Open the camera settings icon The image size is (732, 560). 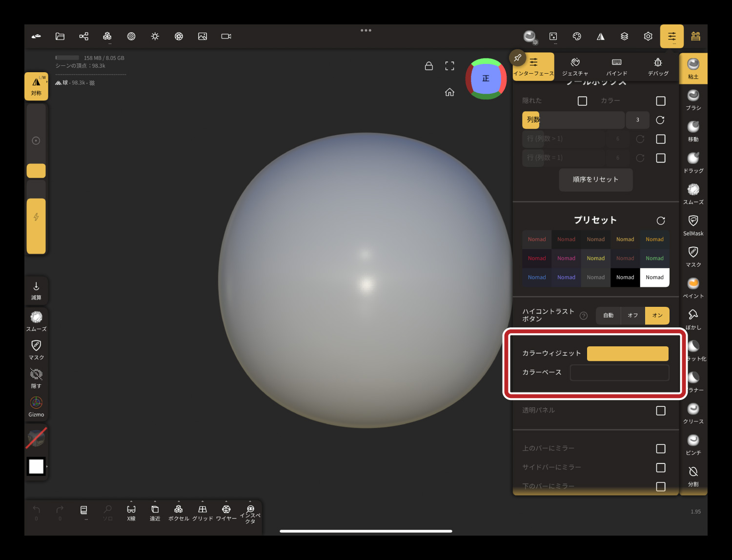pos(226,37)
